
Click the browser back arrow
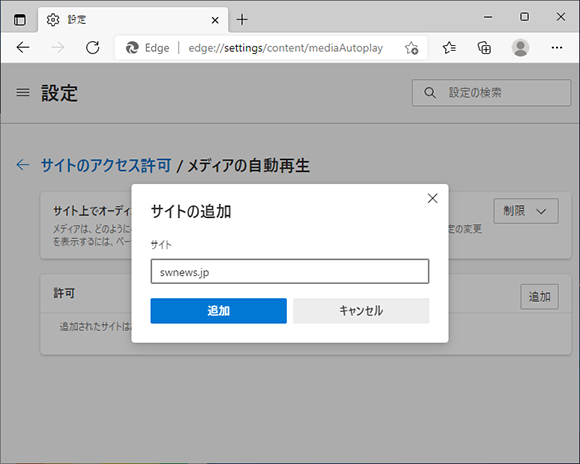23,48
